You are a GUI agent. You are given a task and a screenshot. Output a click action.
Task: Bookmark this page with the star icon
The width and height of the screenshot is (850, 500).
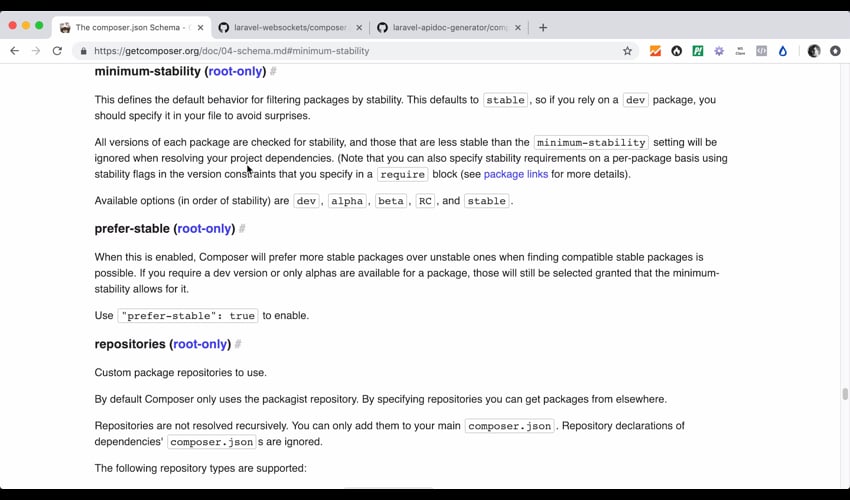[x=627, y=51]
